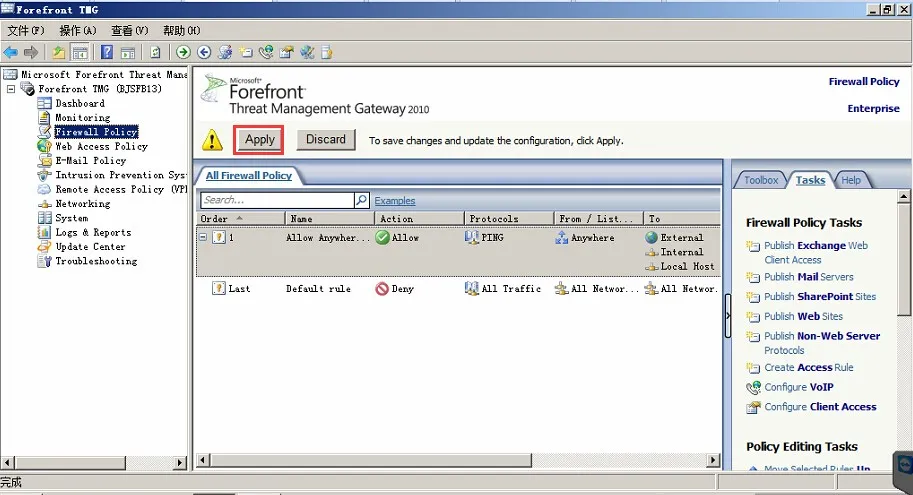Select E-Mail Policy in the tree

pos(90,161)
